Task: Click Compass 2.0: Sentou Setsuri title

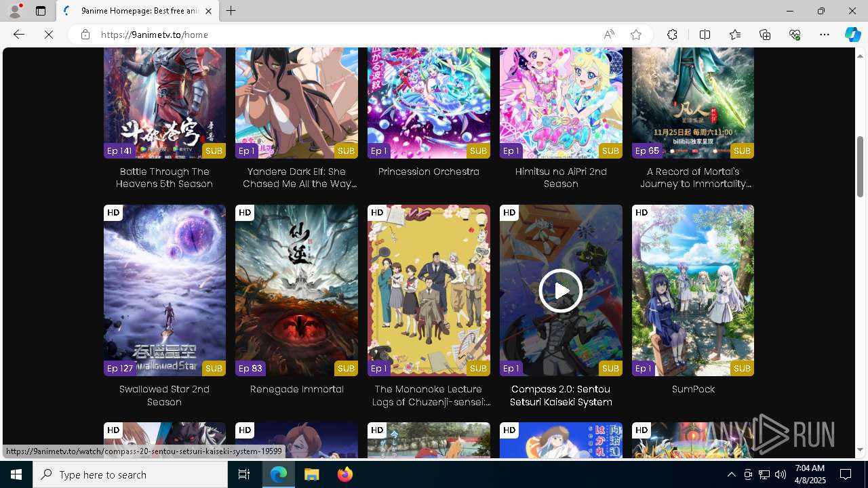Action: 561,395
